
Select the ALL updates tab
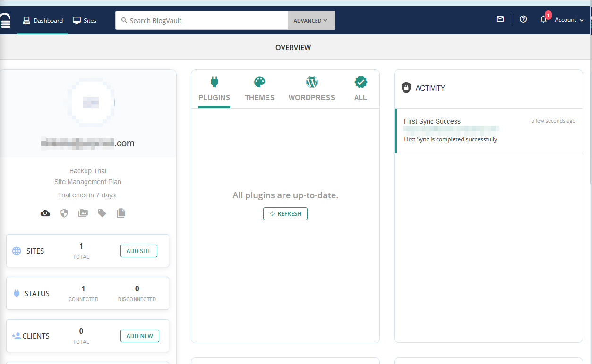coord(360,89)
